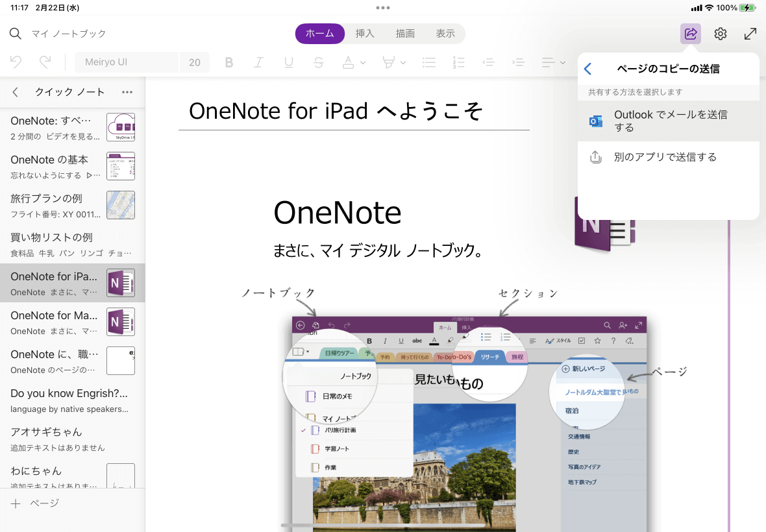Enter full screen with expand arrows
The width and height of the screenshot is (766, 532).
pyautogui.click(x=750, y=34)
